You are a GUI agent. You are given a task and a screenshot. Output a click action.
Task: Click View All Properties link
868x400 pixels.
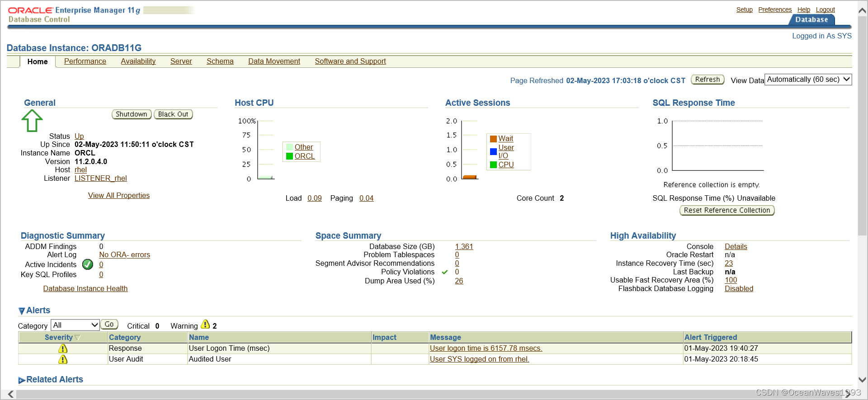(x=119, y=196)
